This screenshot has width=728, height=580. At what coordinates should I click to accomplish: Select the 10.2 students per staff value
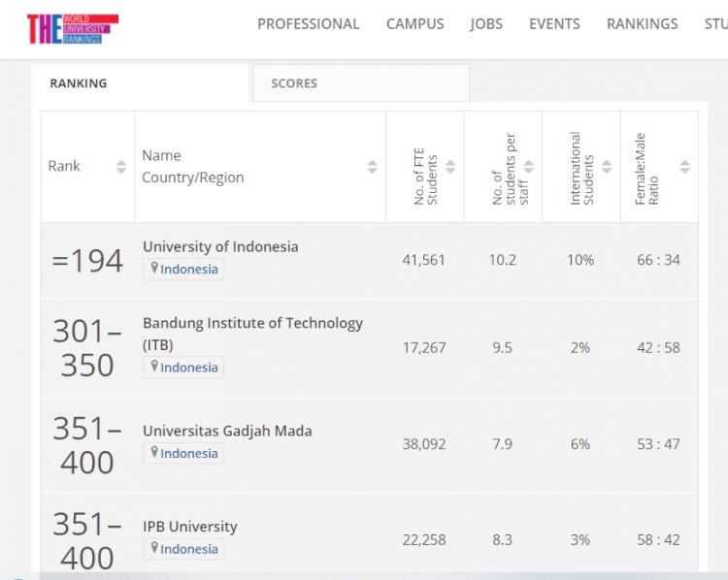(x=503, y=260)
